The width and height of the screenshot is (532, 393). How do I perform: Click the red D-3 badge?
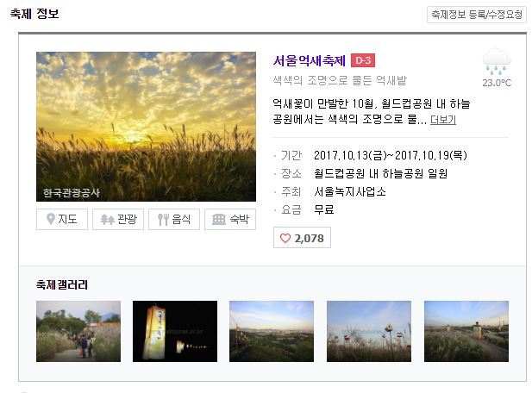coord(363,60)
